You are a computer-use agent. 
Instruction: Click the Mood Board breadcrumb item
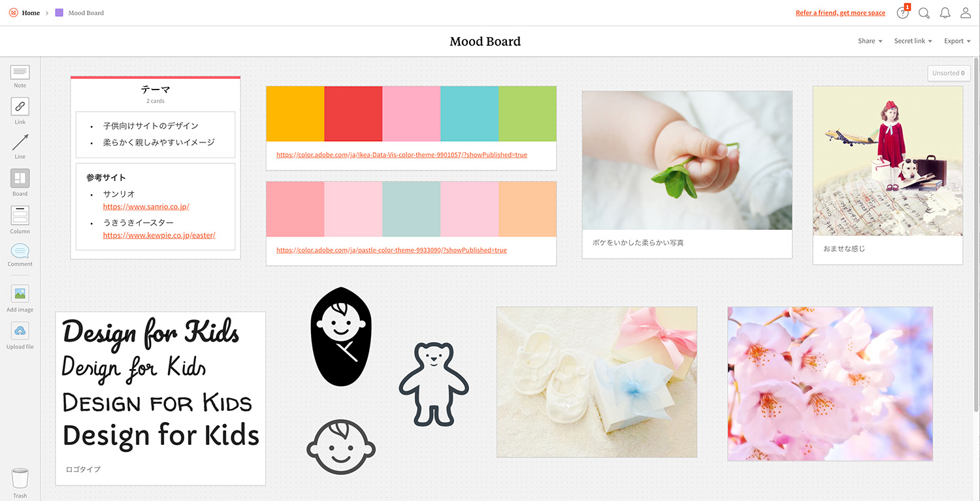coord(80,13)
